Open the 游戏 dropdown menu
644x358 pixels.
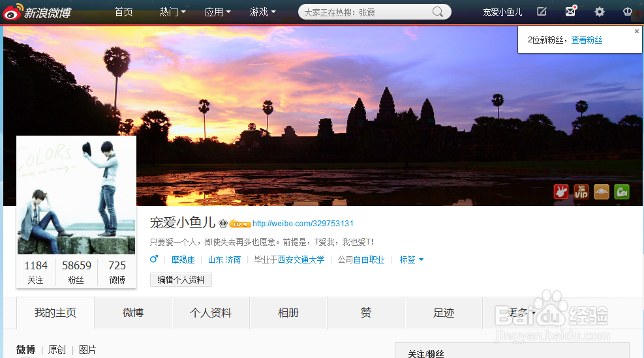click(263, 12)
